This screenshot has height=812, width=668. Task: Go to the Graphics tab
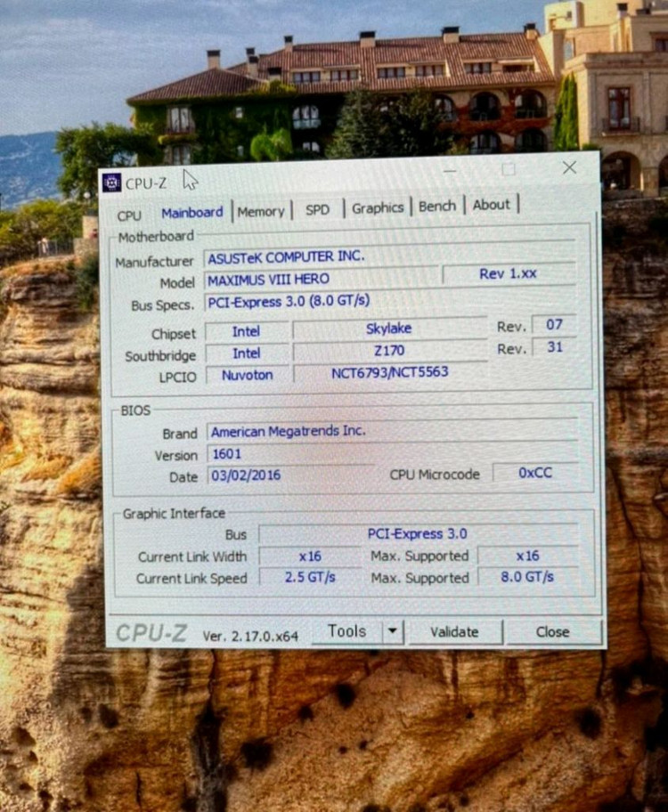378,207
